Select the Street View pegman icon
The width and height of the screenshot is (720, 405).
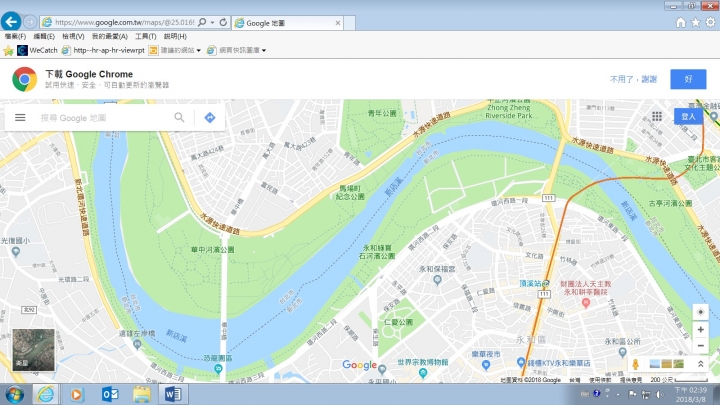point(636,364)
